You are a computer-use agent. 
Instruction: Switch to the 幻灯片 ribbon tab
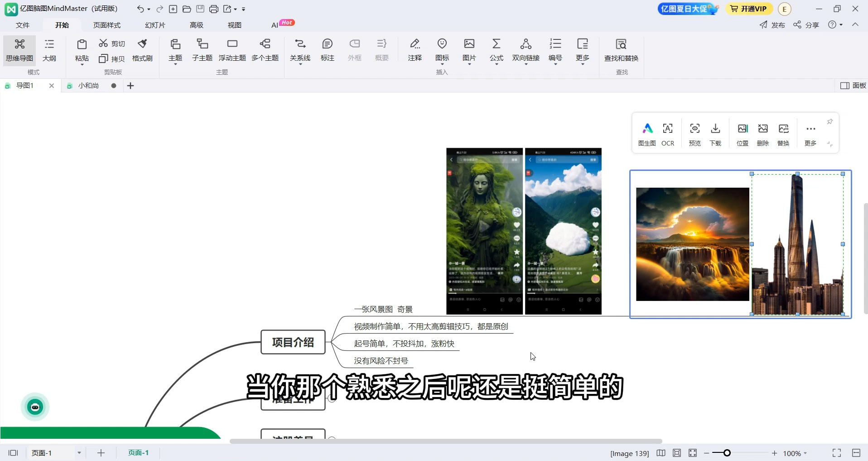click(154, 25)
